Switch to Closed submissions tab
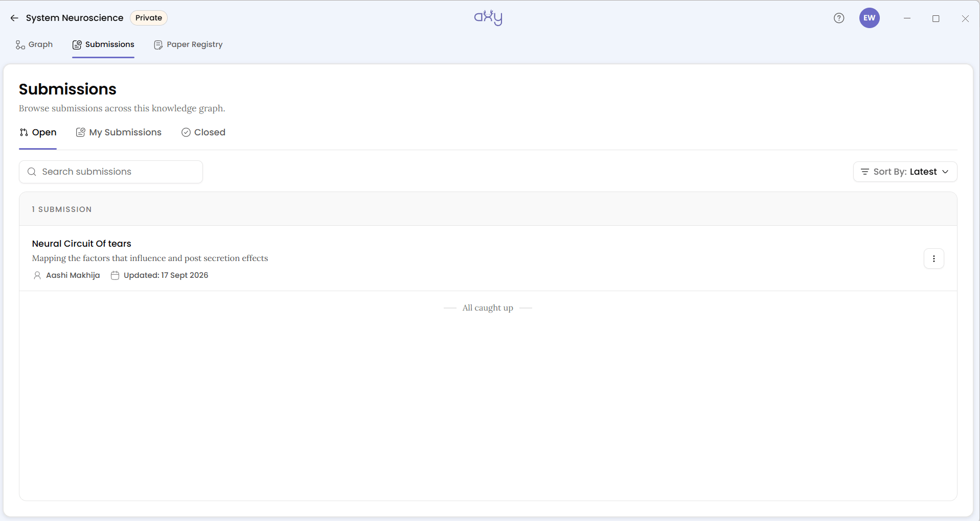 tap(203, 132)
